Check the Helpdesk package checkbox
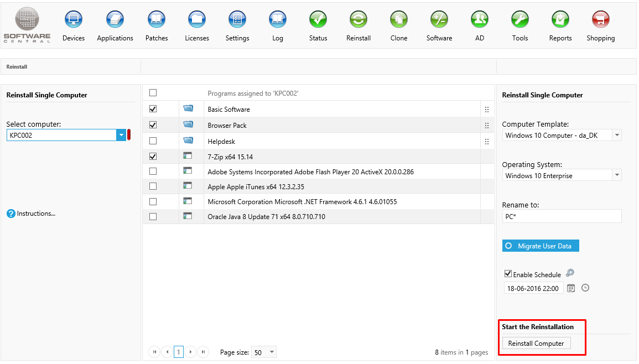Screen dimensions: 639x364 (153, 141)
